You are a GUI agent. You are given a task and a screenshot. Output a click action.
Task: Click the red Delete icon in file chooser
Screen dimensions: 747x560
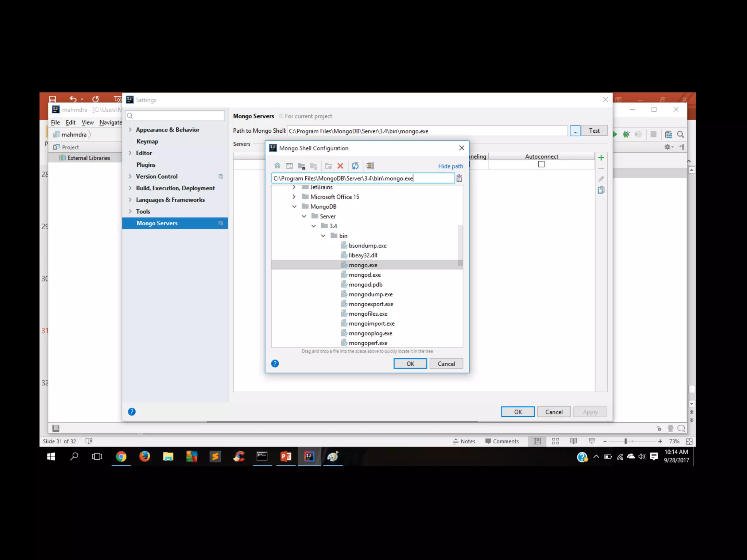pyautogui.click(x=340, y=166)
